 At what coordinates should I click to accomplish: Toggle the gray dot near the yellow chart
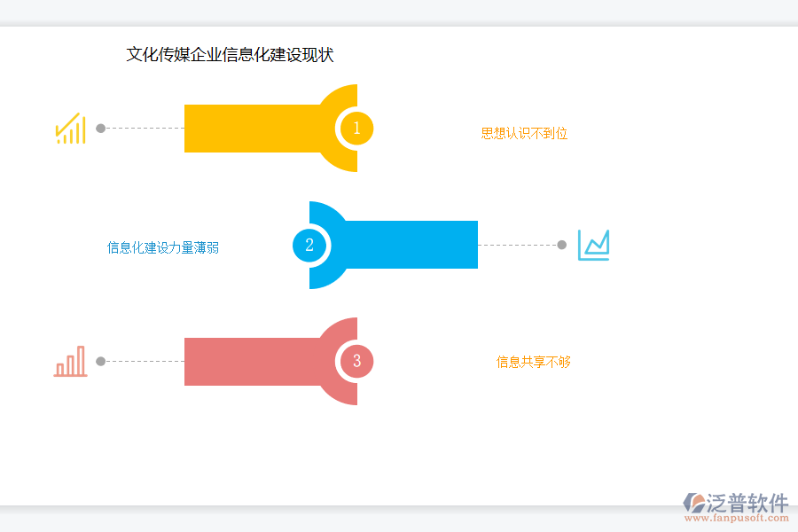pos(99,128)
